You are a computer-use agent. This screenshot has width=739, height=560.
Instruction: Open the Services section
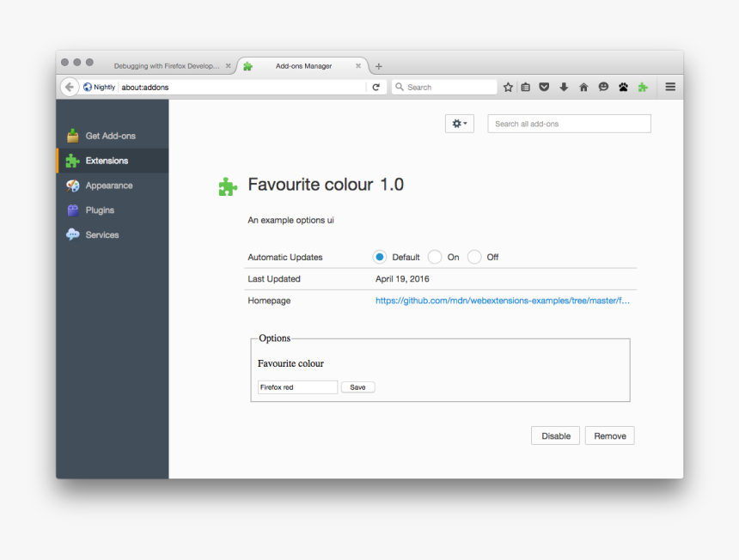[x=113, y=234]
